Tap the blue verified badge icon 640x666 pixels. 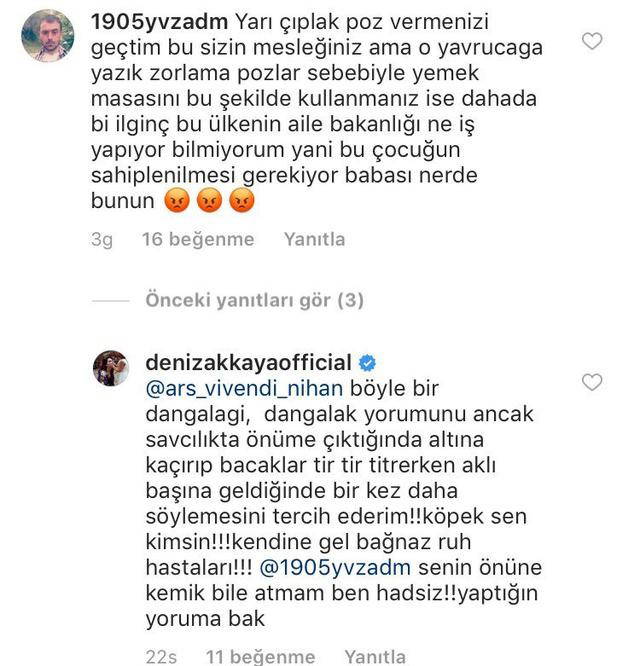(x=367, y=363)
